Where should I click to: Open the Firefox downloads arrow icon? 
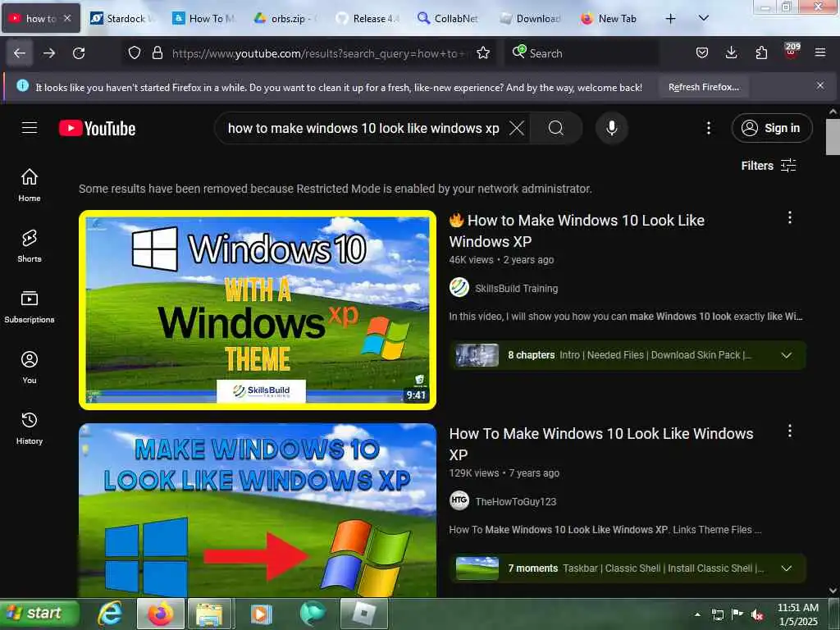[x=731, y=52]
